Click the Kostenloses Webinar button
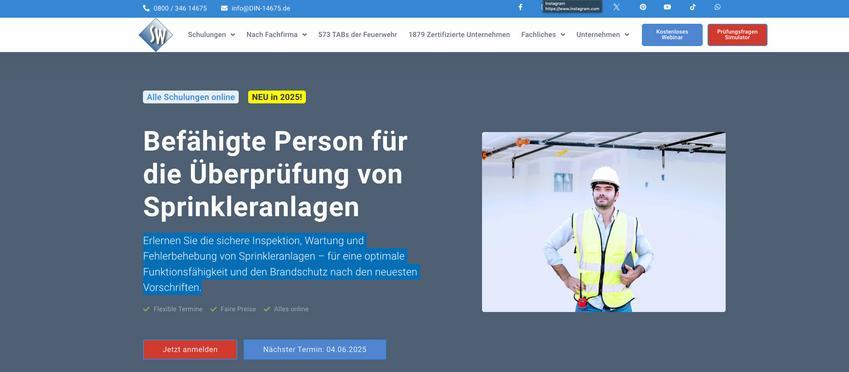Image resolution: width=849 pixels, height=372 pixels. pos(672,35)
